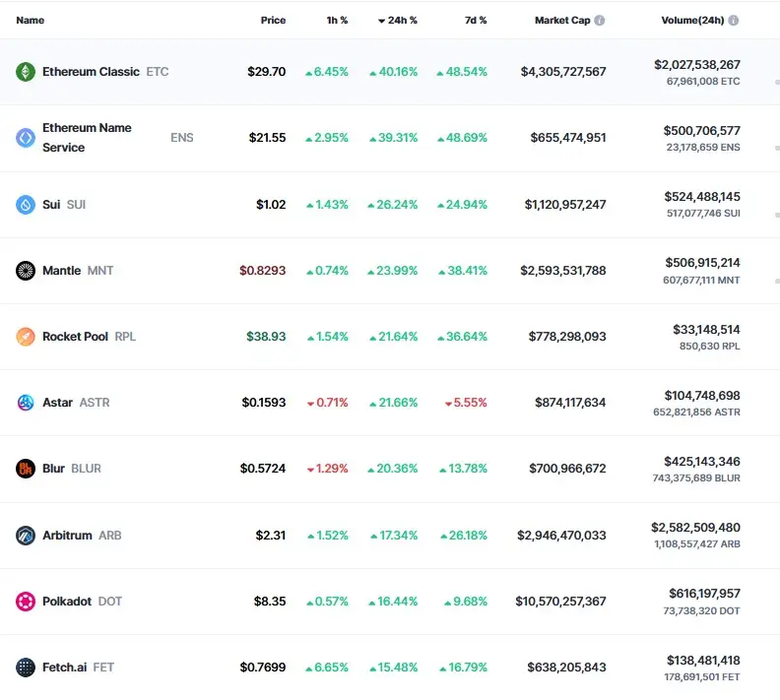
Task: Open the Mantle coin page
Action: tap(62, 271)
